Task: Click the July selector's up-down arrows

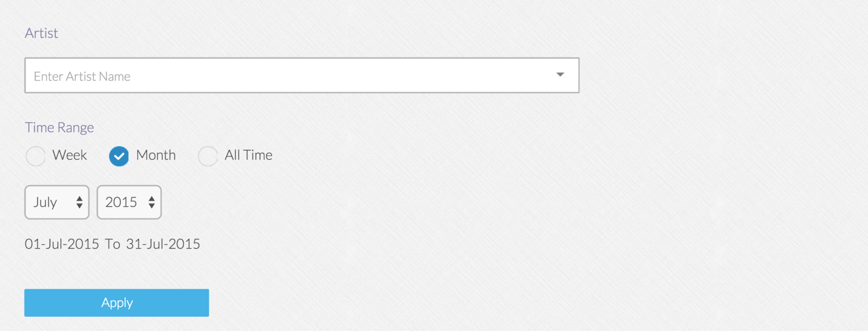Action: click(79, 202)
